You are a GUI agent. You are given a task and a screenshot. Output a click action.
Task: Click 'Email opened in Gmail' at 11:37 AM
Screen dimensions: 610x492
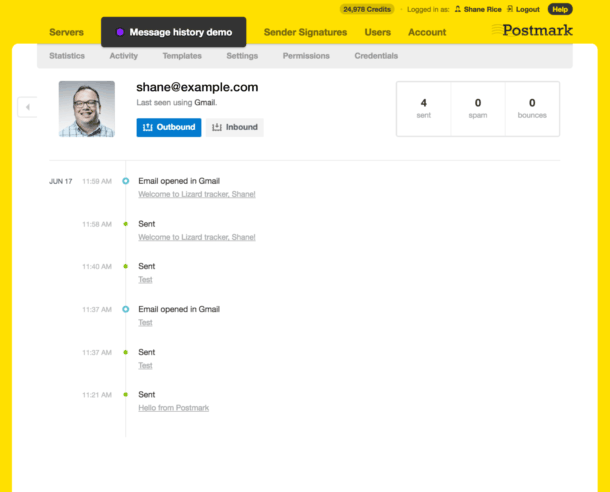[179, 309]
